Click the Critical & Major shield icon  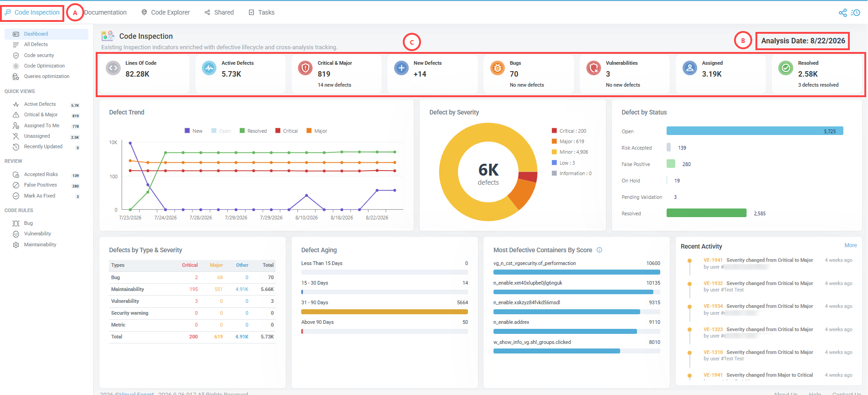[305, 68]
